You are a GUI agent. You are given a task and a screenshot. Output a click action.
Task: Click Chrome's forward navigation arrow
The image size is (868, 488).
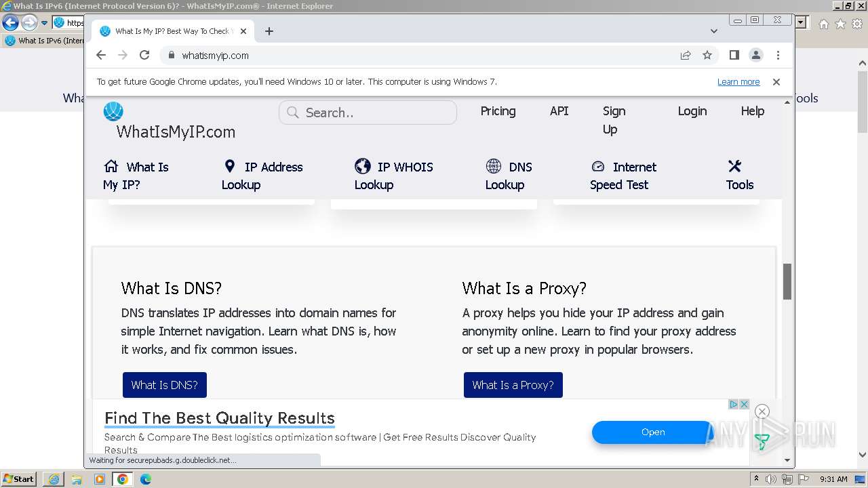point(123,56)
